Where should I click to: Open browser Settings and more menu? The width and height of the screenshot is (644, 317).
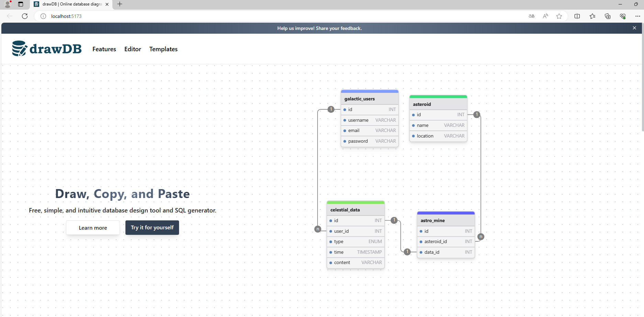pyautogui.click(x=638, y=16)
